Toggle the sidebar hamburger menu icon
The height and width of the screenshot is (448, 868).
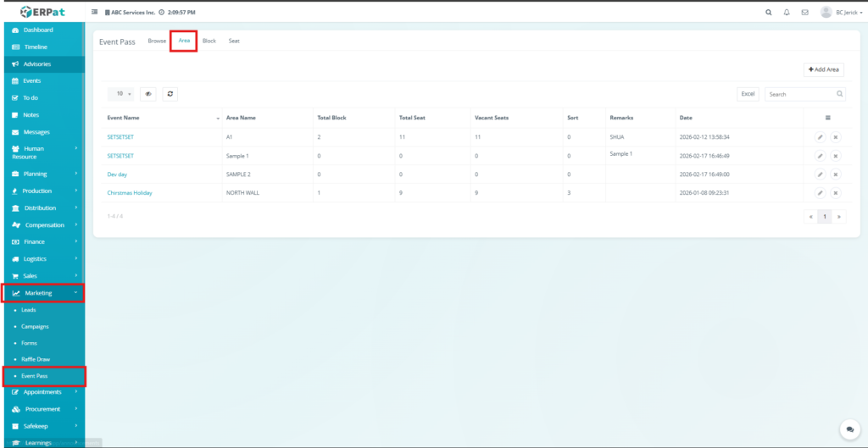(94, 13)
